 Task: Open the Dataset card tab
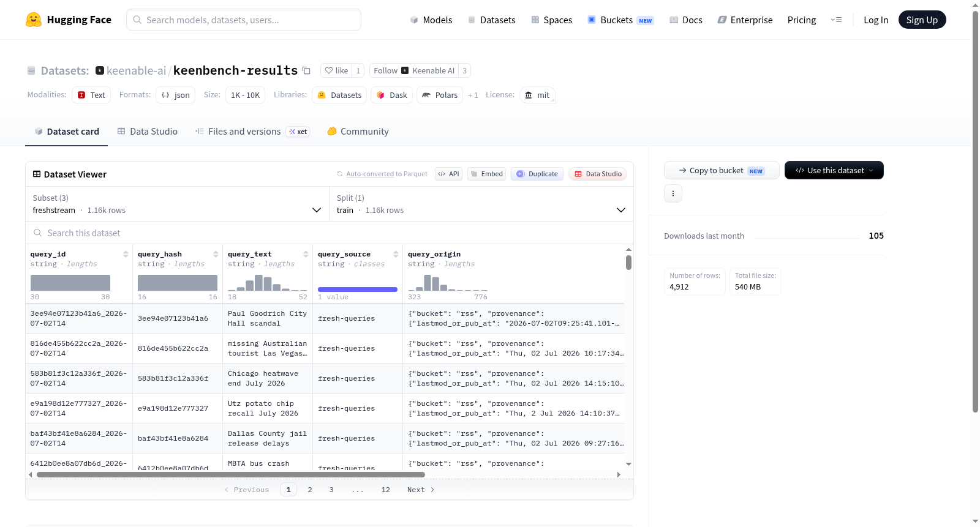[x=66, y=132]
